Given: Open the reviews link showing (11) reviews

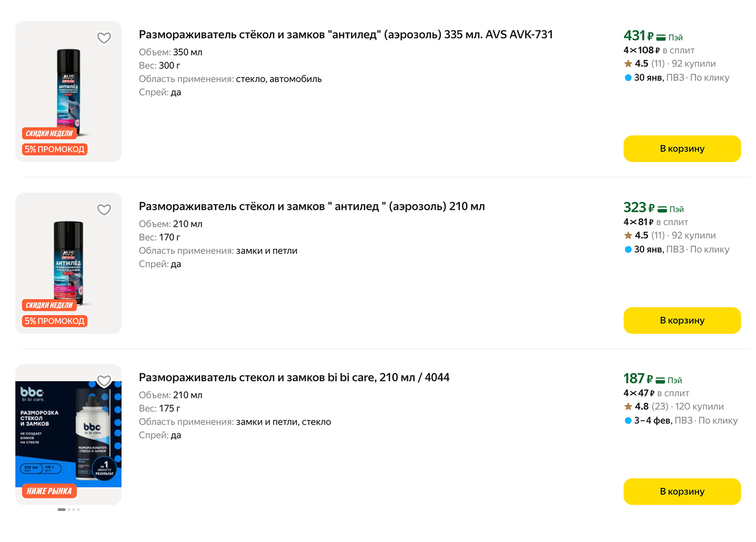Looking at the screenshot, I should pos(658,64).
